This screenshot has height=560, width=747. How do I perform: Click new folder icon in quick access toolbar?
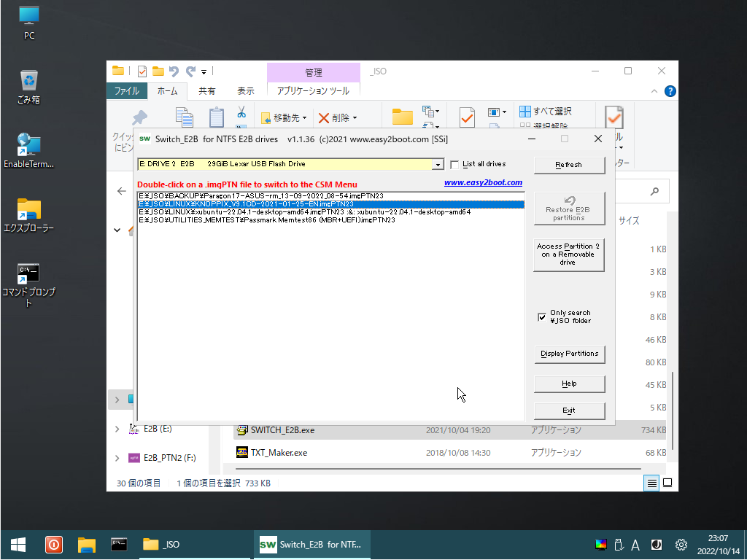pos(158,71)
